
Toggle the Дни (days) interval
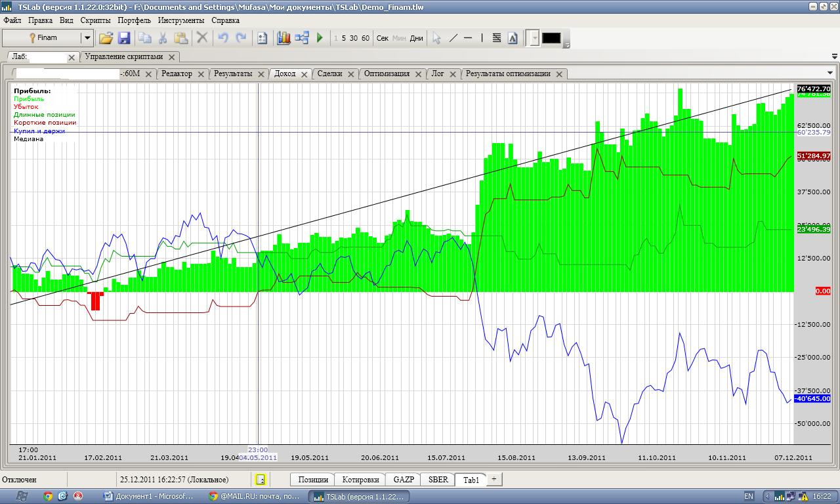pos(416,38)
